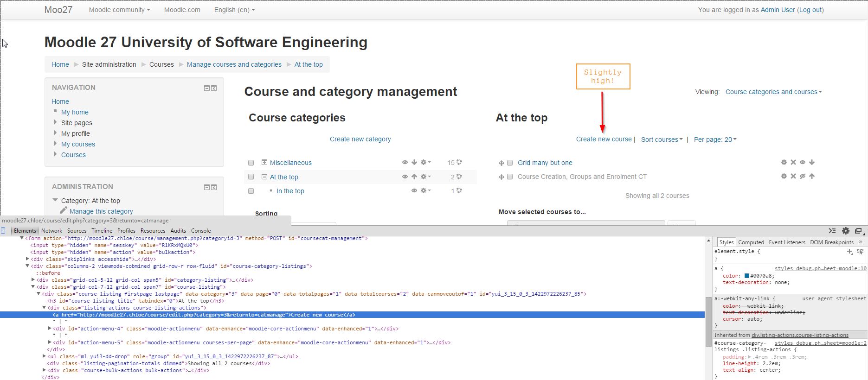Click pencil icon beside Manage this category
The width and height of the screenshot is (868, 380).
pyautogui.click(x=64, y=210)
